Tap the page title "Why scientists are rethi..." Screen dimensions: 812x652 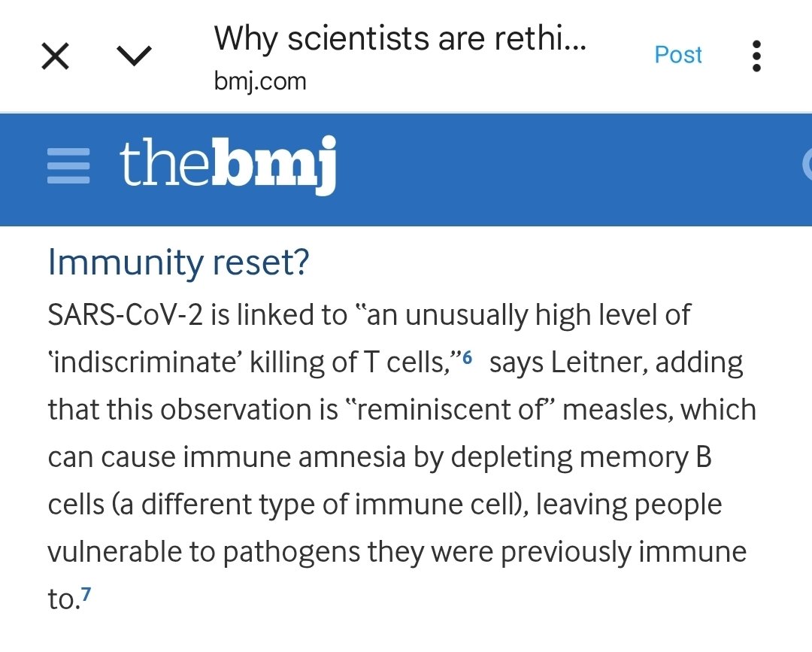(400, 39)
